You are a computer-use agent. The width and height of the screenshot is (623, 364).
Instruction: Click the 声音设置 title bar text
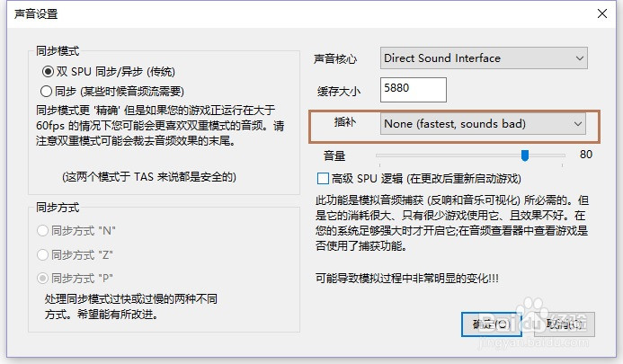click(36, 13)
